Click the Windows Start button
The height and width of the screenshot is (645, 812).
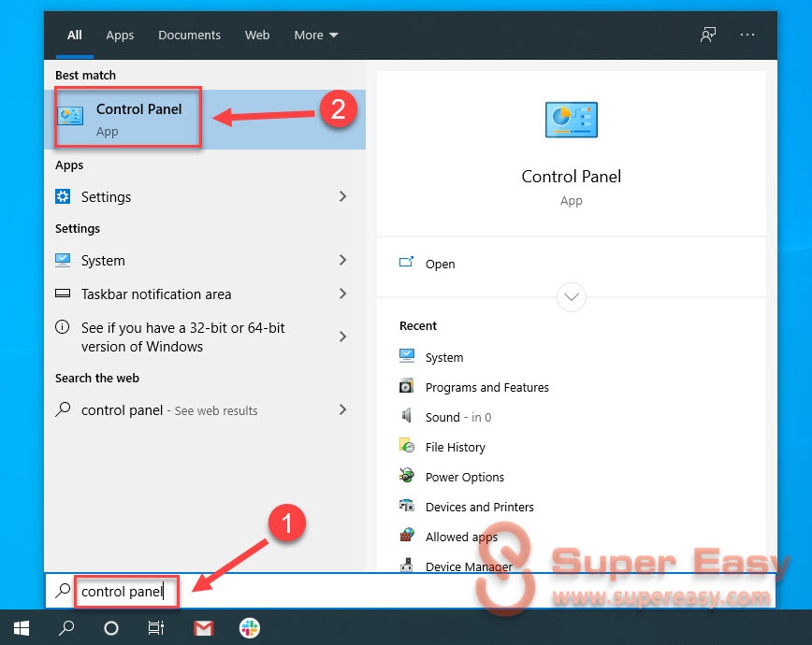(22, 628)
